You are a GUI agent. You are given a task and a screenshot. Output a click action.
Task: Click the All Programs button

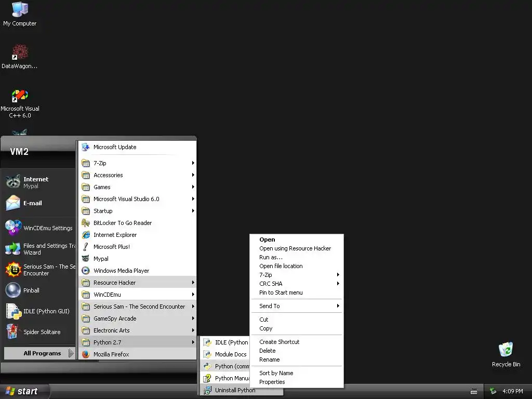click(x=39, y=353)
